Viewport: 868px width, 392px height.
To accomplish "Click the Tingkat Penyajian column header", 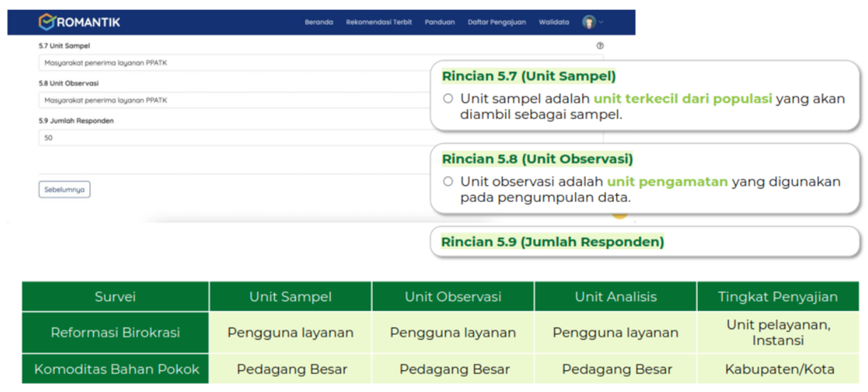I will point(778,297).
